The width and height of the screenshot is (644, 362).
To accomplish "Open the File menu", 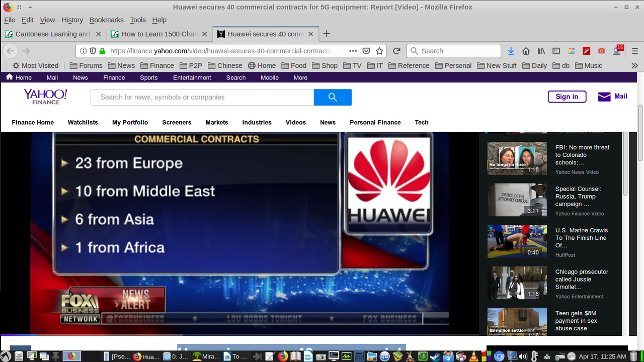I will (x=10, y=20).
